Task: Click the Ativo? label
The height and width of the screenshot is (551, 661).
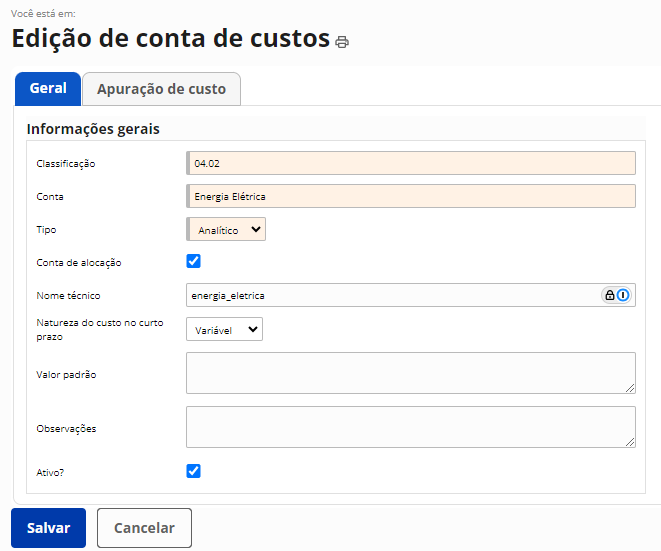Action: coord(50,473)
